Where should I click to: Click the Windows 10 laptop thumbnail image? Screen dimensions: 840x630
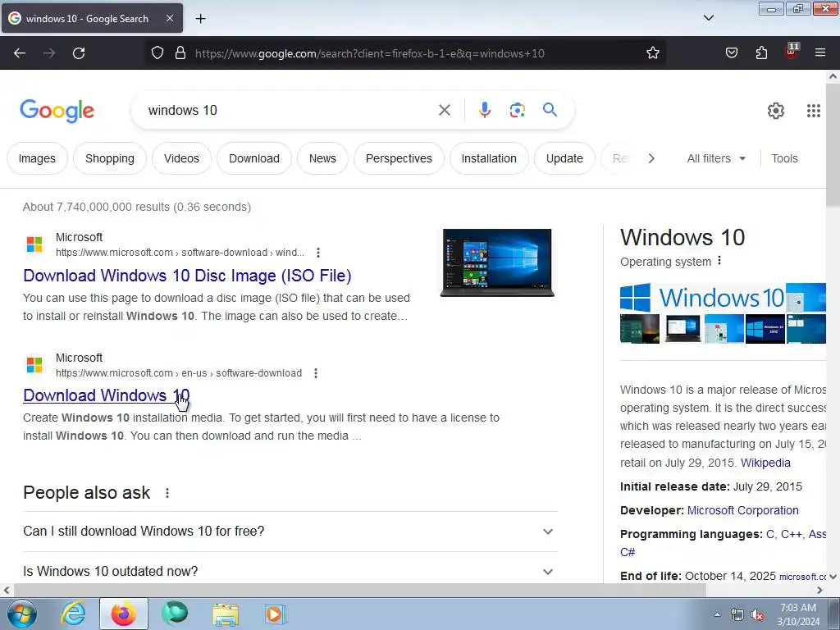pos(497,262)
